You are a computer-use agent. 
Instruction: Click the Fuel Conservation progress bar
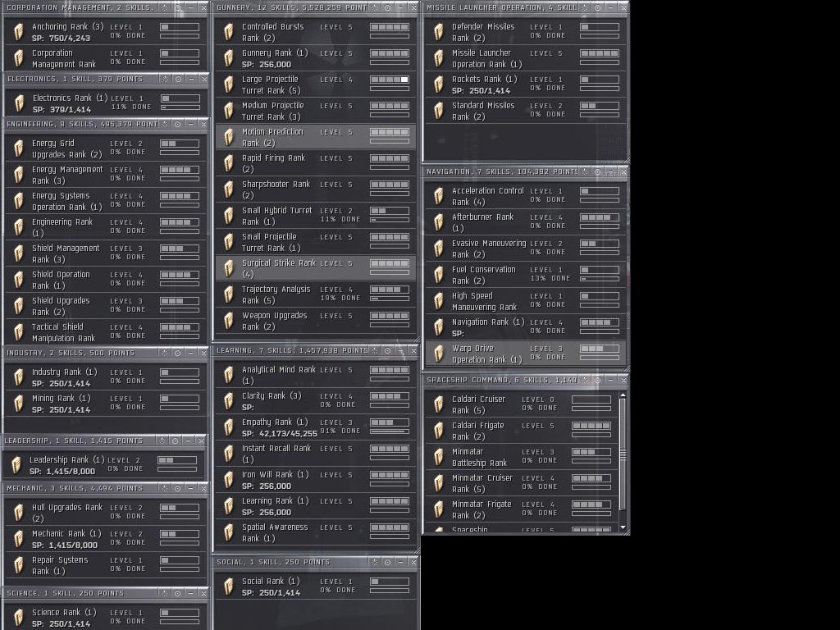600,279
